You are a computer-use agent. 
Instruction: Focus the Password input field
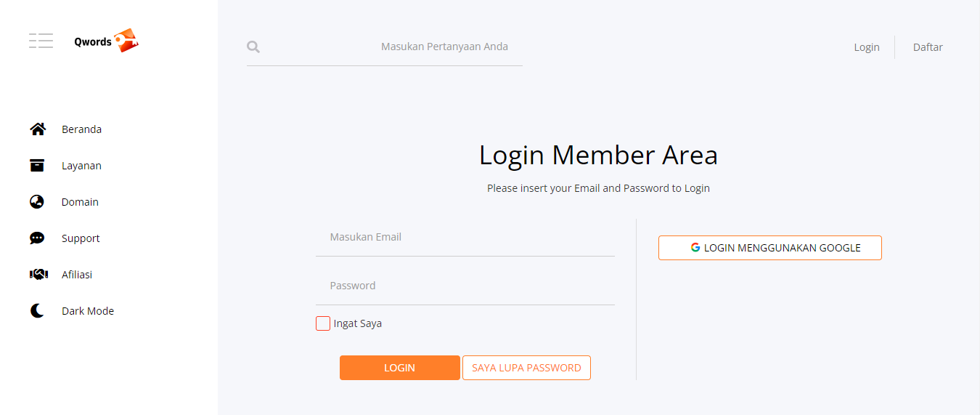pos(465,286)
